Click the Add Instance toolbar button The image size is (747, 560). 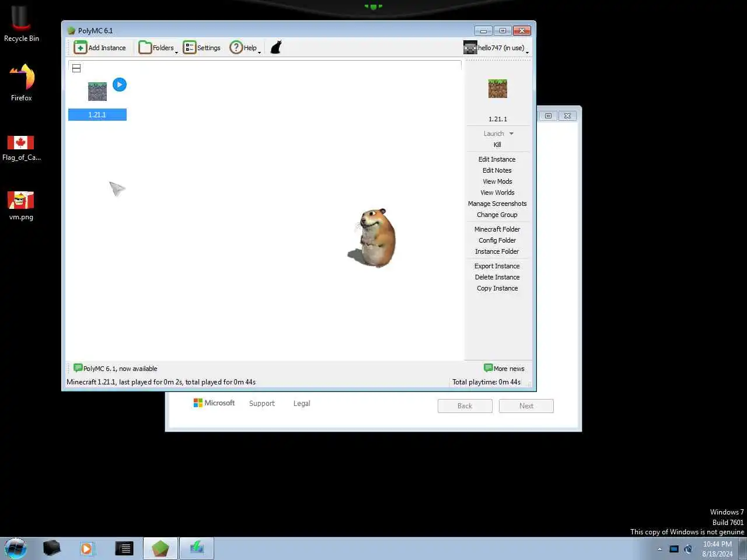pos(100,48)
